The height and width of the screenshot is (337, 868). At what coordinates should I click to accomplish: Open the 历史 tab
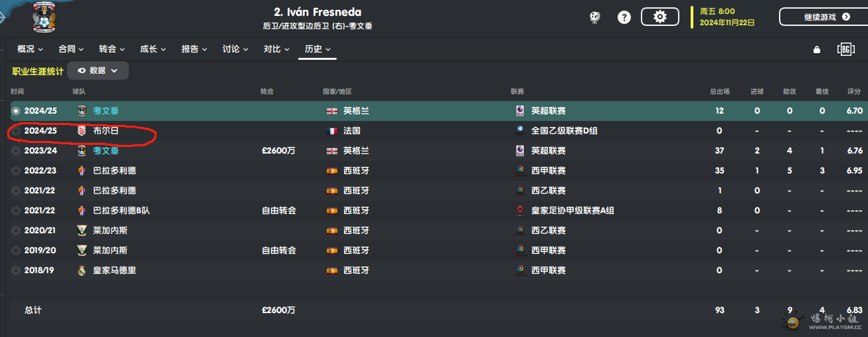[x=317, y=49]
